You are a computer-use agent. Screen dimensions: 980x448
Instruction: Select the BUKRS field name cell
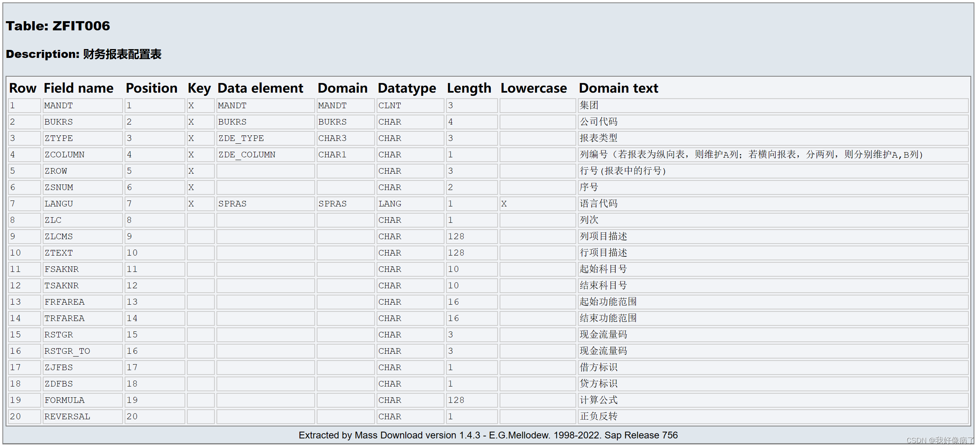[58, 122]
